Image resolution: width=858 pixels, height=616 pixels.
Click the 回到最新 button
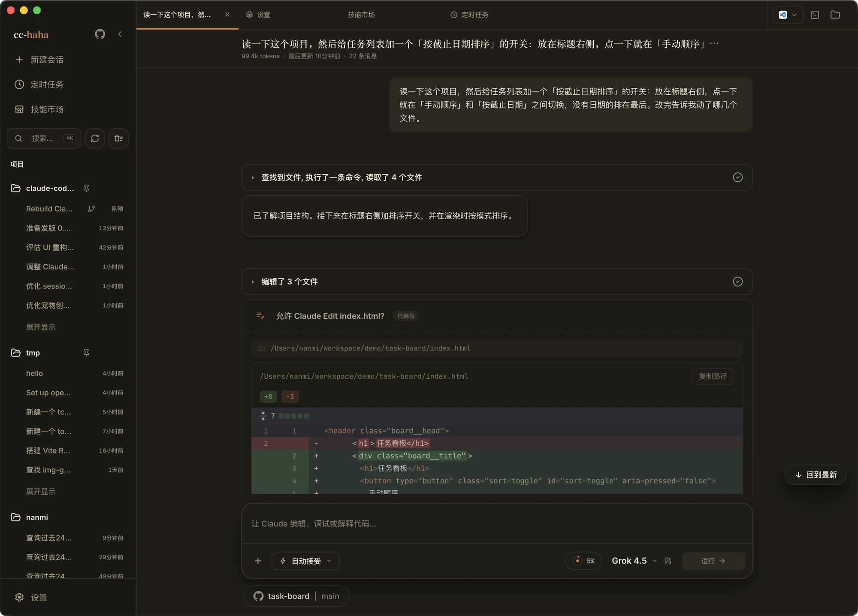pos(816,474)
